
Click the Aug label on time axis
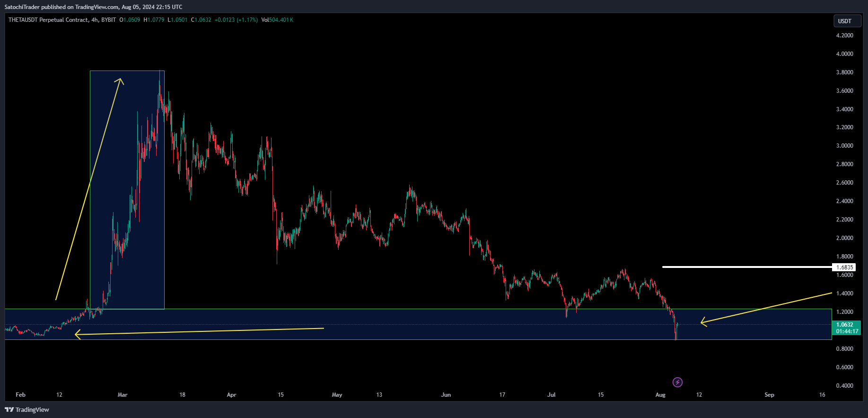(x=660, y=395)
